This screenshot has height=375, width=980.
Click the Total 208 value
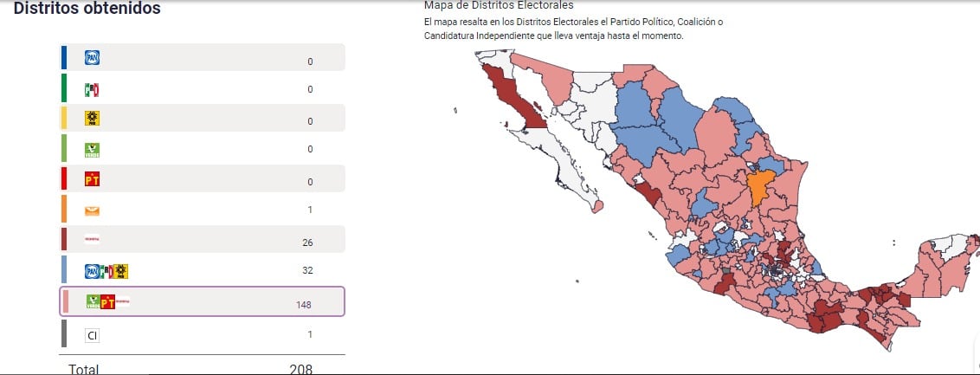point(300,369)
